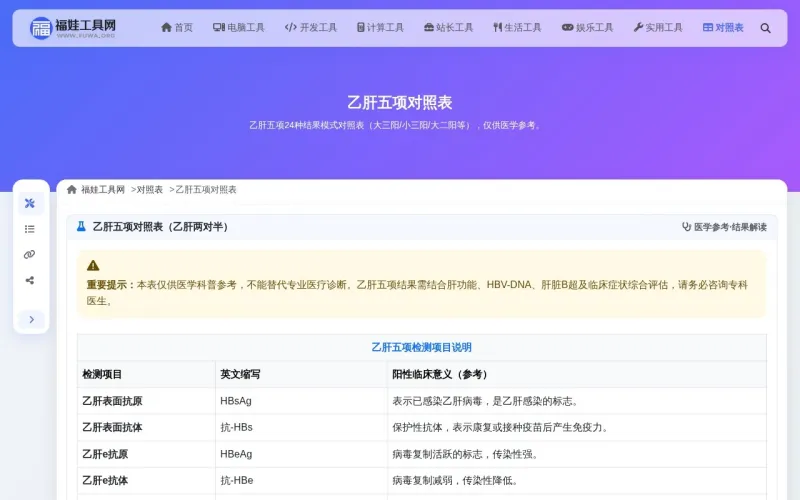Open the search icon in navbar

pos(765,28)
